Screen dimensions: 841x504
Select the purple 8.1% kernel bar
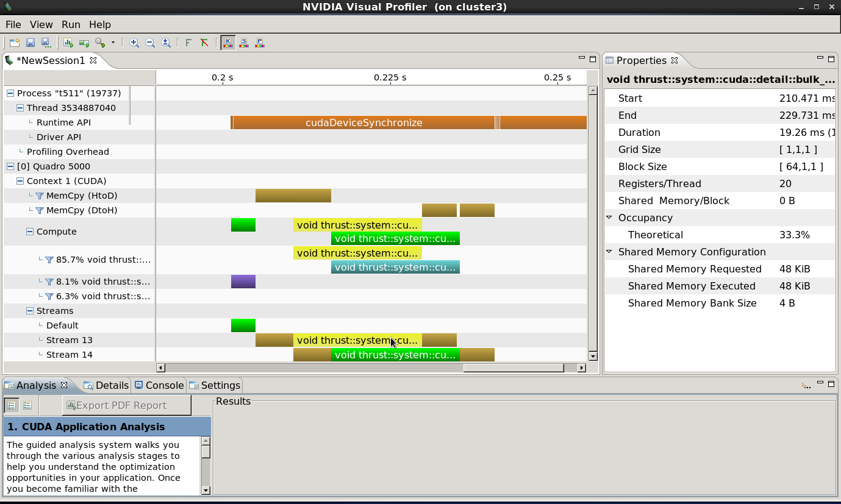[243, 282]
